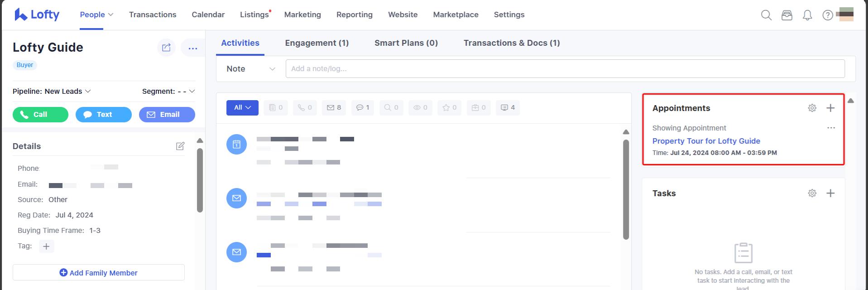This screenshot has width=868, height=290.
Task: Toggle favorites star activity filter
Action: (x=450, y=108)
